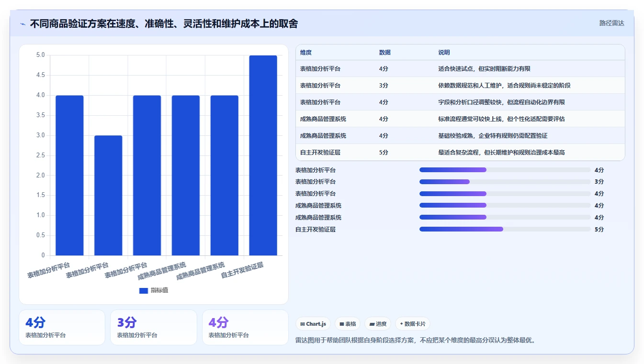Screen dimensions: 644x364
Task: Open the purple 4分 summary card
Action: pos(245,327)
